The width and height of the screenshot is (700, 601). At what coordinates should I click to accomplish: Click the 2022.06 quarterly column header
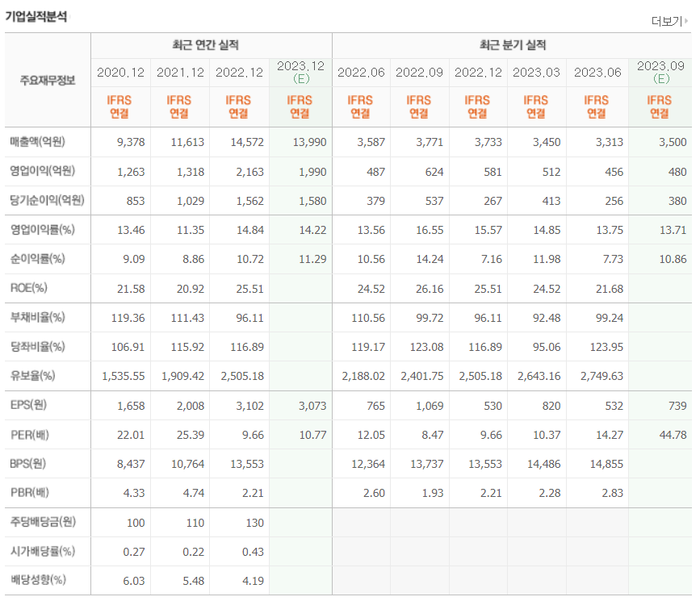pyautogui.click(x=361, y=73)
